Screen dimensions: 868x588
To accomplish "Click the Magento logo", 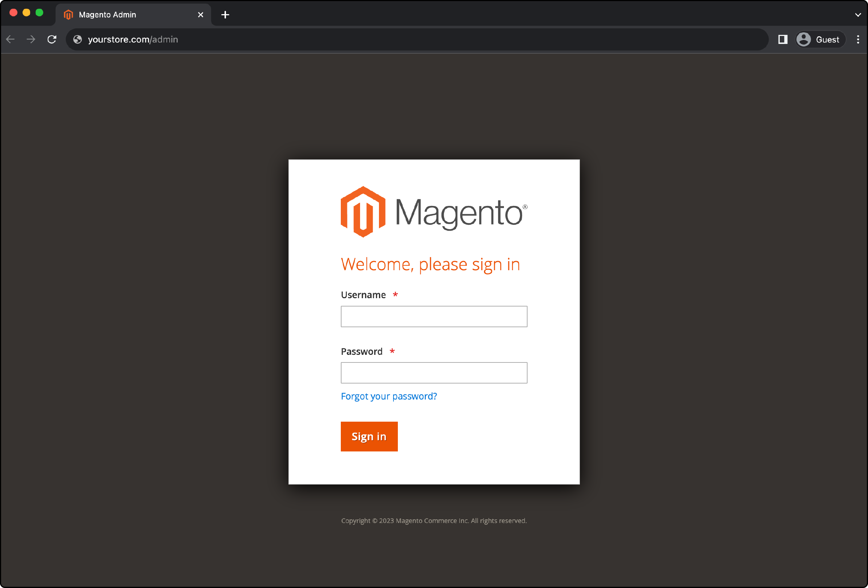I will pyautogui.click(x=434, y=212).
